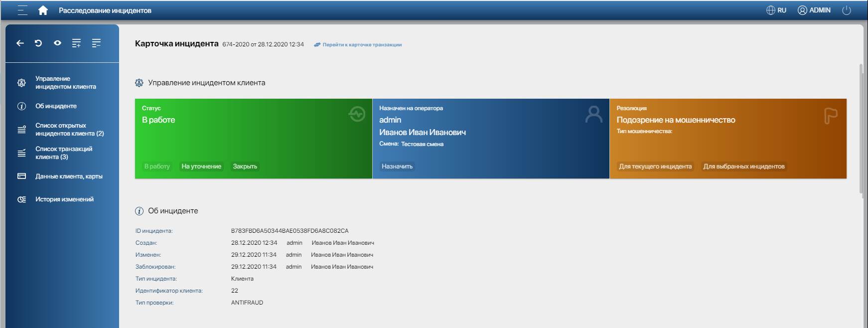
Task: Click incident number 674-2020 in header
Action: click(x=236, y=44)
